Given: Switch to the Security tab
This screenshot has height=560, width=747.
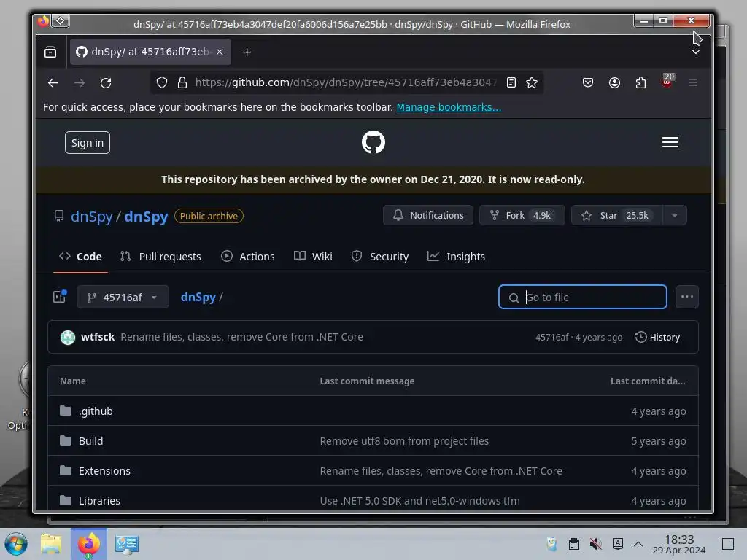Looking at the screenshot, I should tap(379, 257).
